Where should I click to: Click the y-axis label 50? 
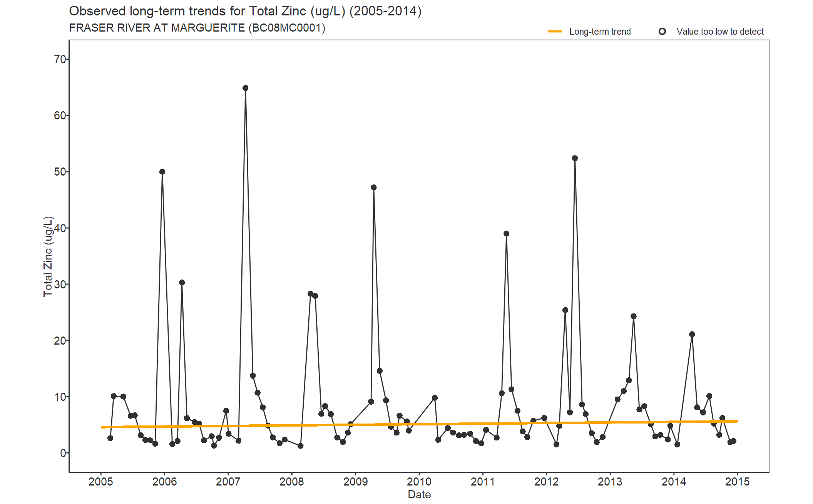(60, 172)
